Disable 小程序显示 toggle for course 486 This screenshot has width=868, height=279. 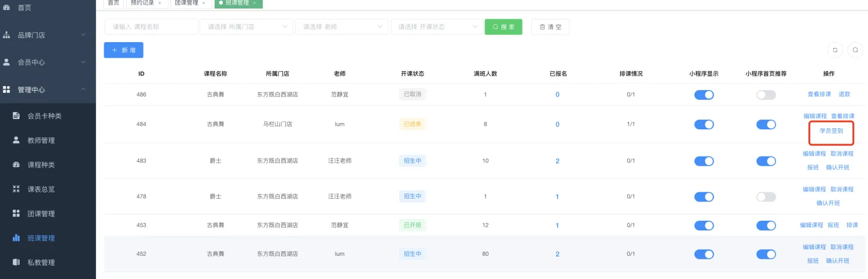704,95
